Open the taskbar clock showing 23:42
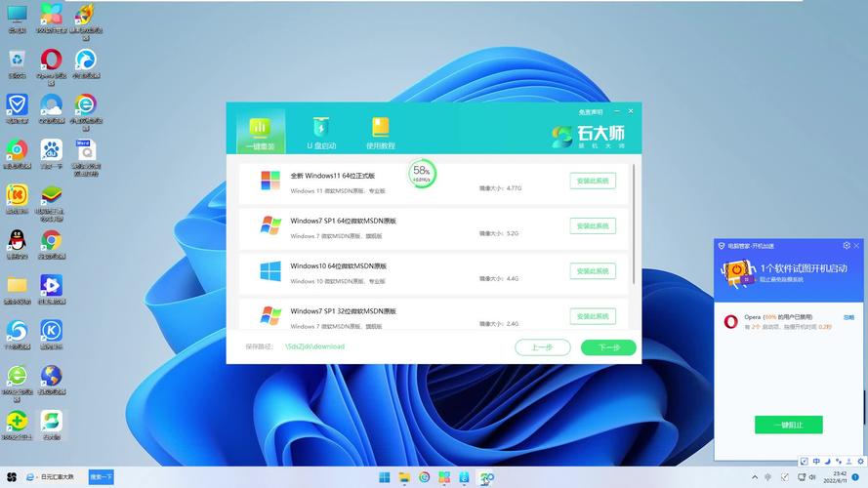Viewport: 868px width, 488px height. pos(836,477)
